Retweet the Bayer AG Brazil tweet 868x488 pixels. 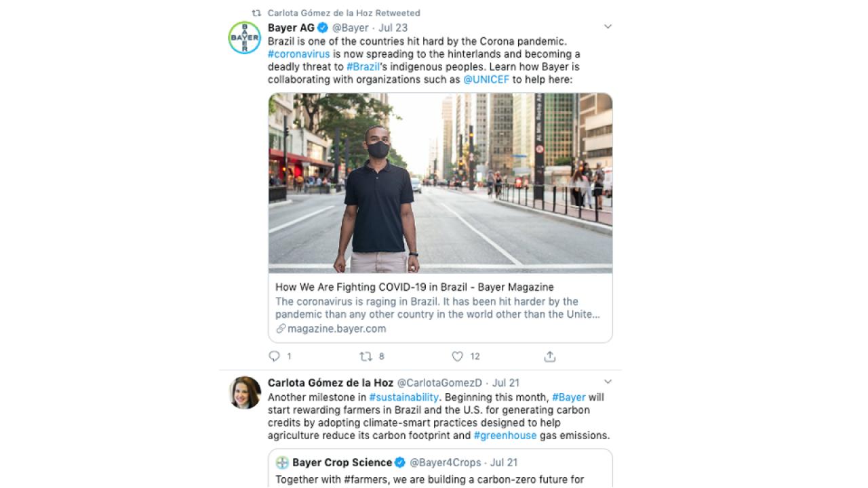(x=366, y=356)
